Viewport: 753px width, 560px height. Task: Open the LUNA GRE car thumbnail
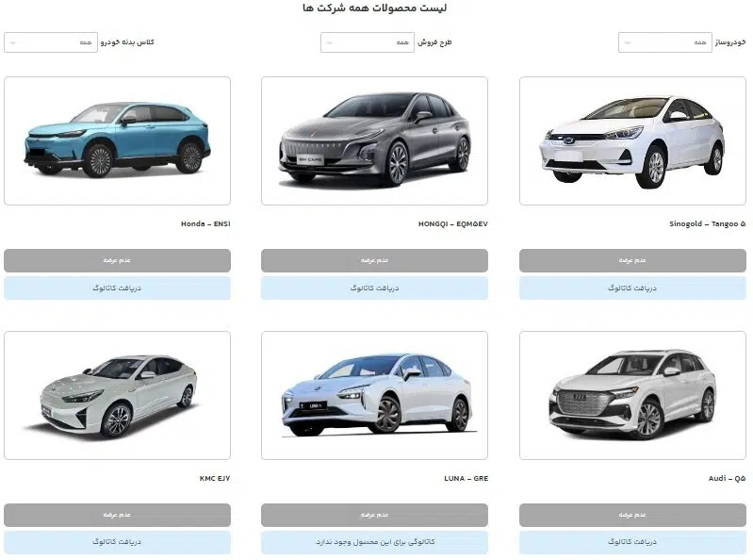click(374, 395)
